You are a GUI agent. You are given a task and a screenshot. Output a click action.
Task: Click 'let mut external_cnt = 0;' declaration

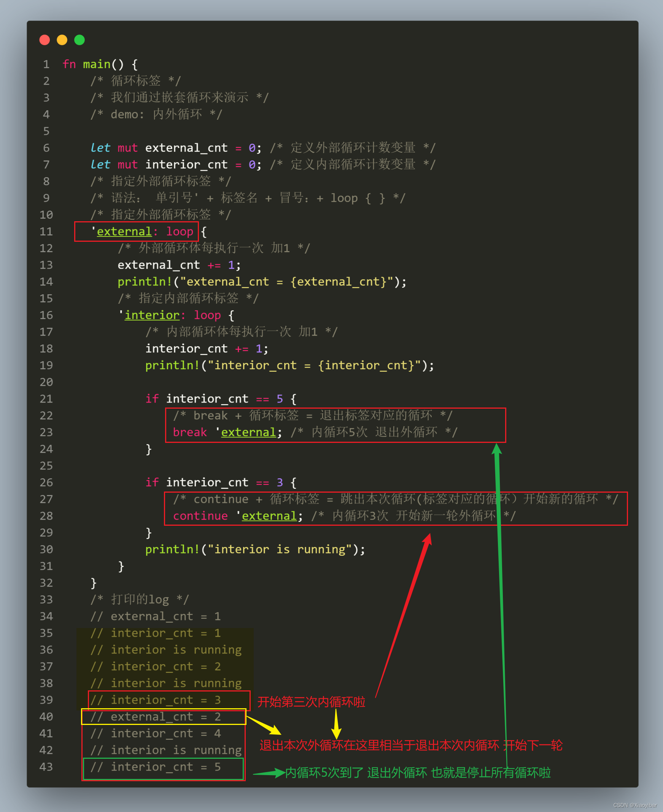pyautogui.click(x=176, y=147)
